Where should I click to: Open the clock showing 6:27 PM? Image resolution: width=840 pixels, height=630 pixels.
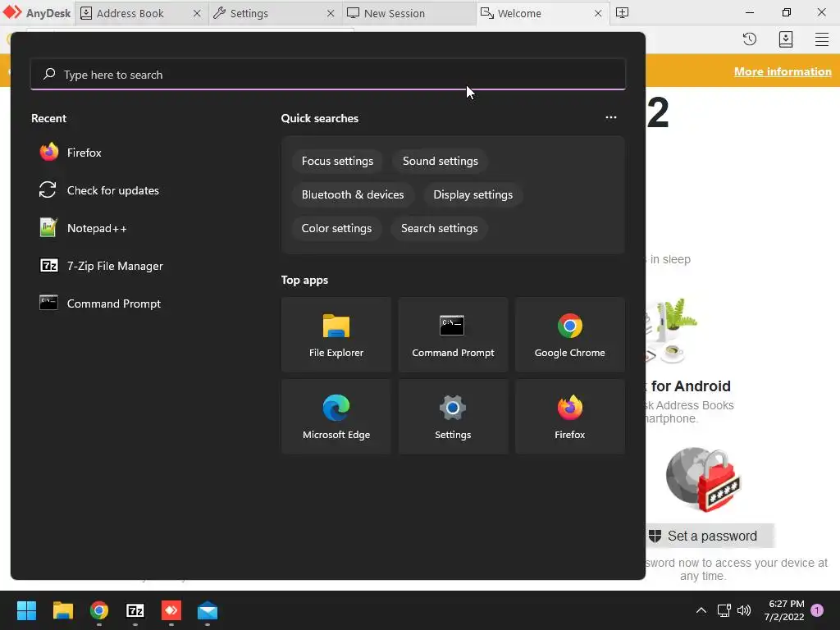tap(785, 610)
